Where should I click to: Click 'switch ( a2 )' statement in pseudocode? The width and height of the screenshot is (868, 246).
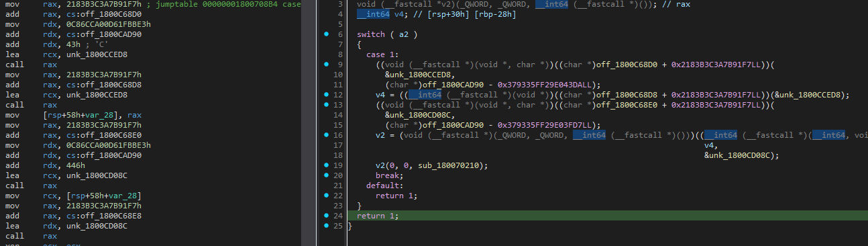[388, 34]
